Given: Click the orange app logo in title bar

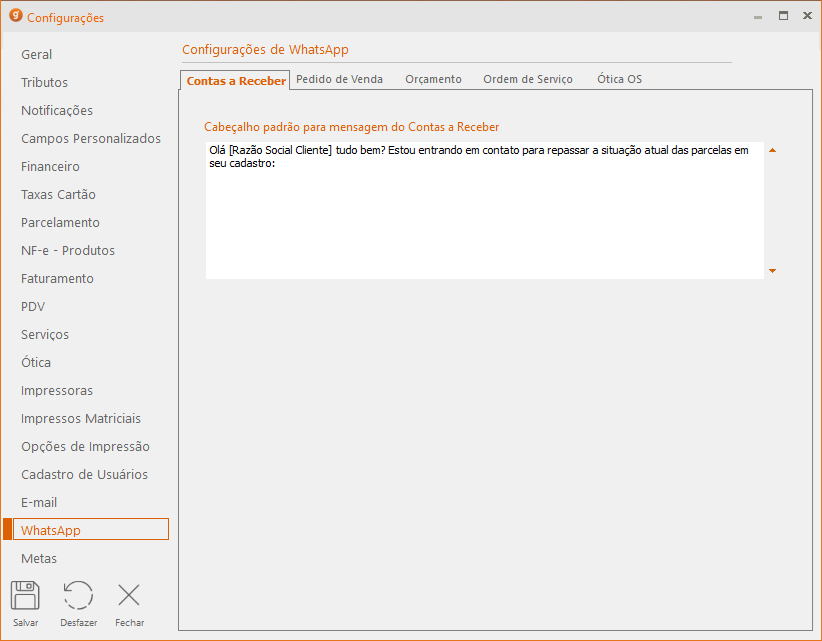Looking at the screenshot, I should 16,16.
